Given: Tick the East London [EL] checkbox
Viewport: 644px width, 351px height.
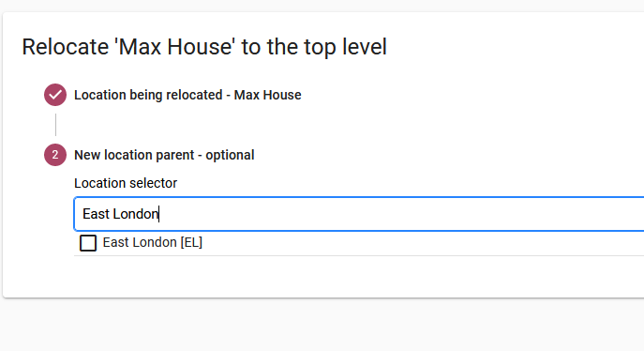Looking at the screenshot, I should coord(88,243).
